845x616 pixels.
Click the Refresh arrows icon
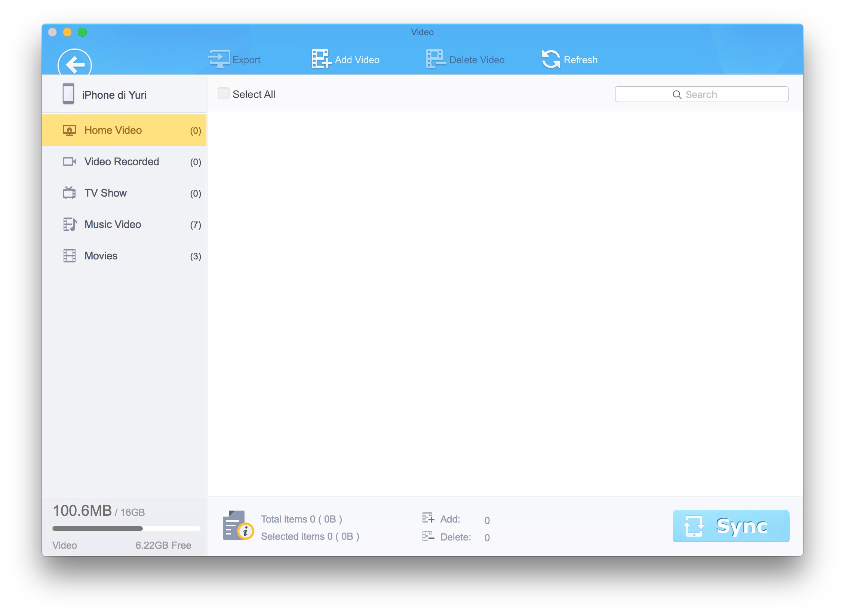pos(551,59)
